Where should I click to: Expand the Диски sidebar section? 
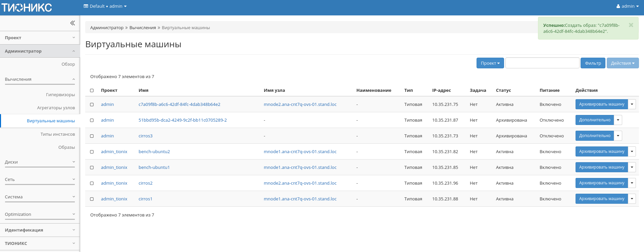[x=40, y=162]
